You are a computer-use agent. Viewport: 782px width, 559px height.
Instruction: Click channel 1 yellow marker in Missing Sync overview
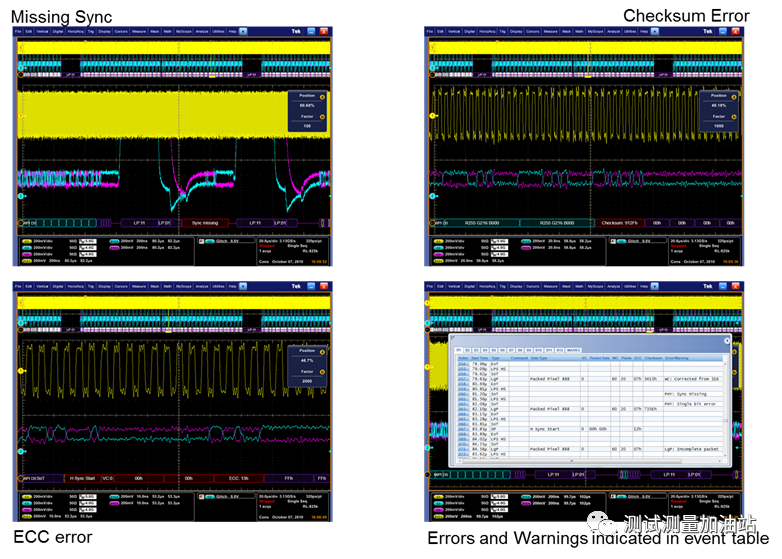pos(20,48)
